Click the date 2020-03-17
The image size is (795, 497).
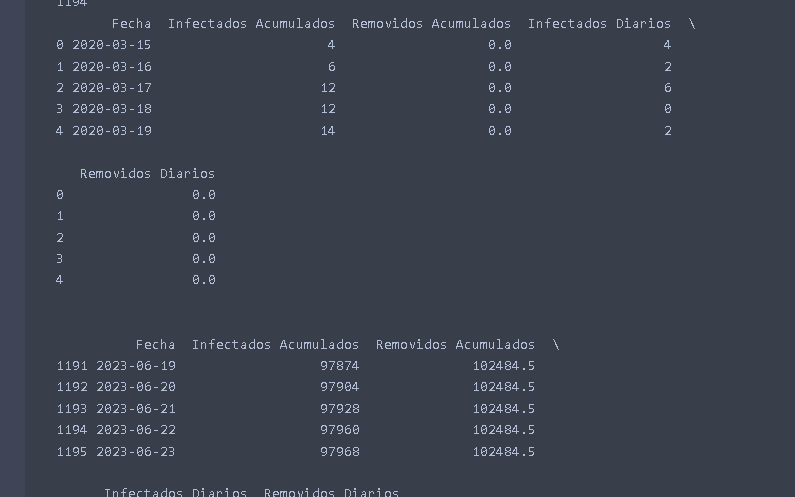(112, 88)
